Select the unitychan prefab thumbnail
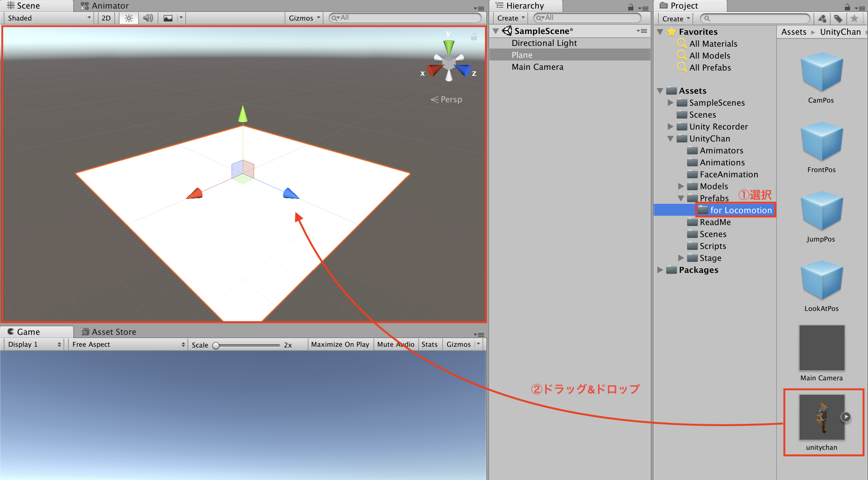Viewport: 868px width, 480px height. pyautogui.click(x=822, y=417)
